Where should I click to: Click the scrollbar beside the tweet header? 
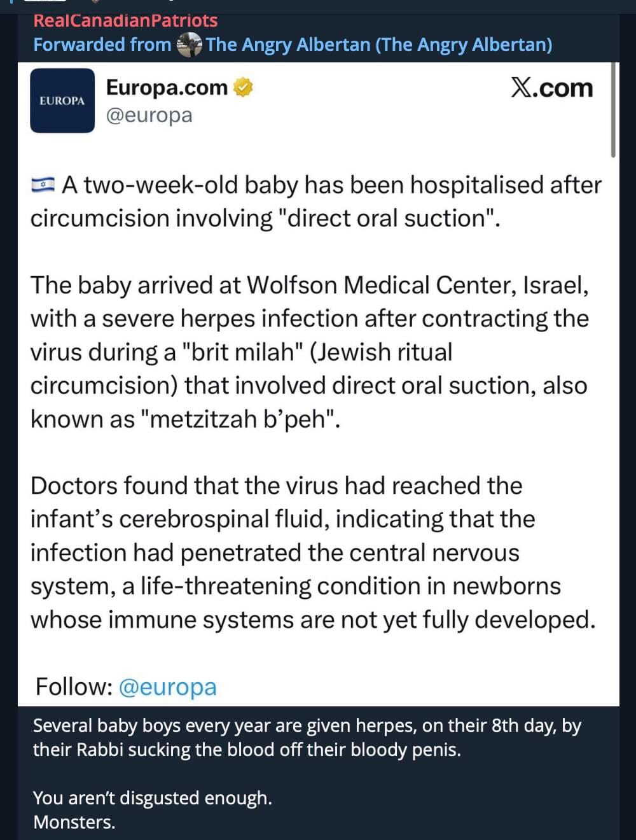(613, 109)
